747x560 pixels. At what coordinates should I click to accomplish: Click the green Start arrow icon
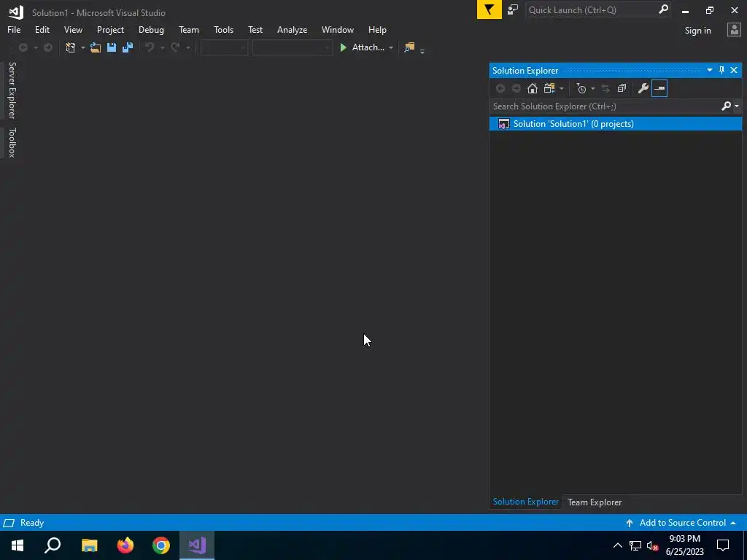[343, 47]
